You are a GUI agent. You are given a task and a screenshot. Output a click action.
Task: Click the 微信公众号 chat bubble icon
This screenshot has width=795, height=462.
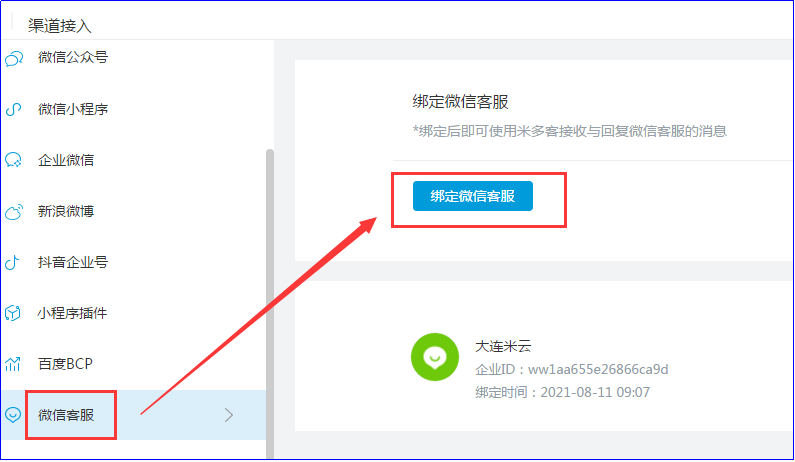click(14, 58)
